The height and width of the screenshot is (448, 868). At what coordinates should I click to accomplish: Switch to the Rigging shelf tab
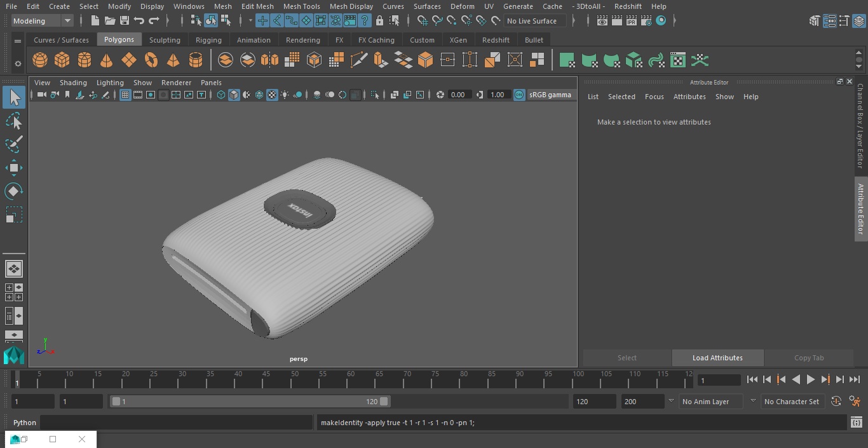pyautogui.click(x=208, y=40)
